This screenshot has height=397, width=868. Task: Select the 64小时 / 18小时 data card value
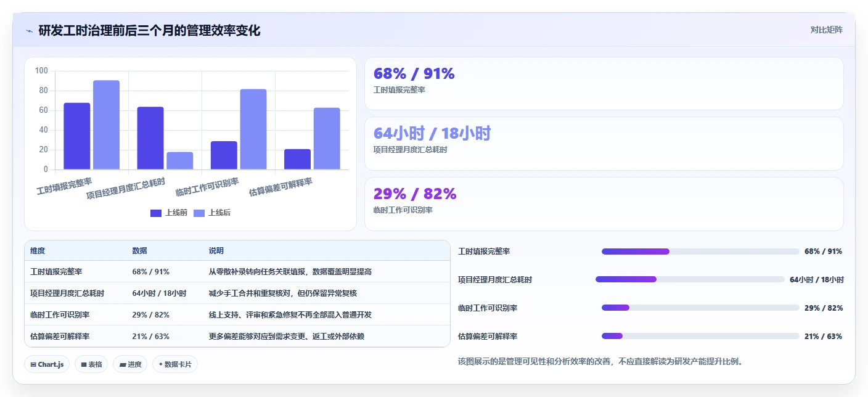pos(432,133)
